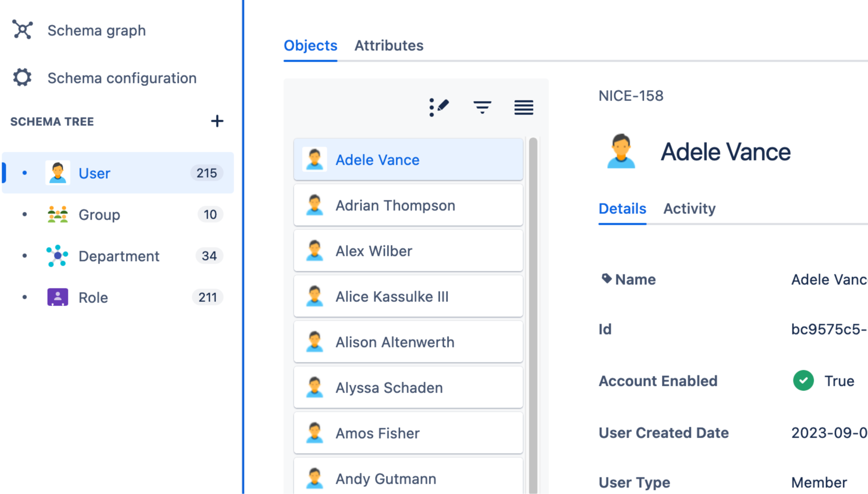This screenshot has height=494, width=868.
Task: Expand the User tree node bullet
Action: tap(24, 173)
